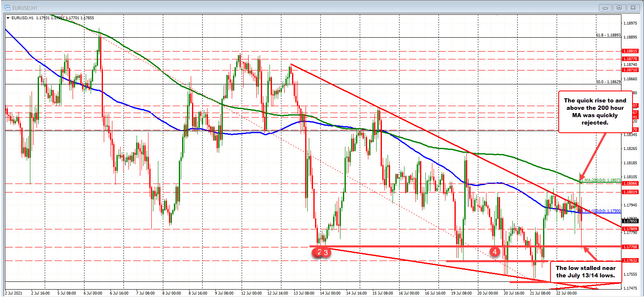Click the 22 Jul 00:00 time label
The height and width of the screenshot is (297, 644).
[566, 293]
